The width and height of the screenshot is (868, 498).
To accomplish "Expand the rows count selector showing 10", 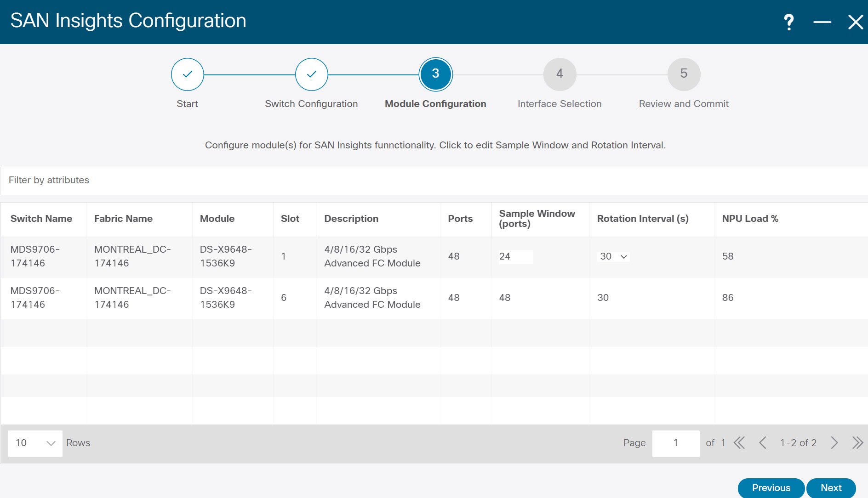I will (34, 443).
